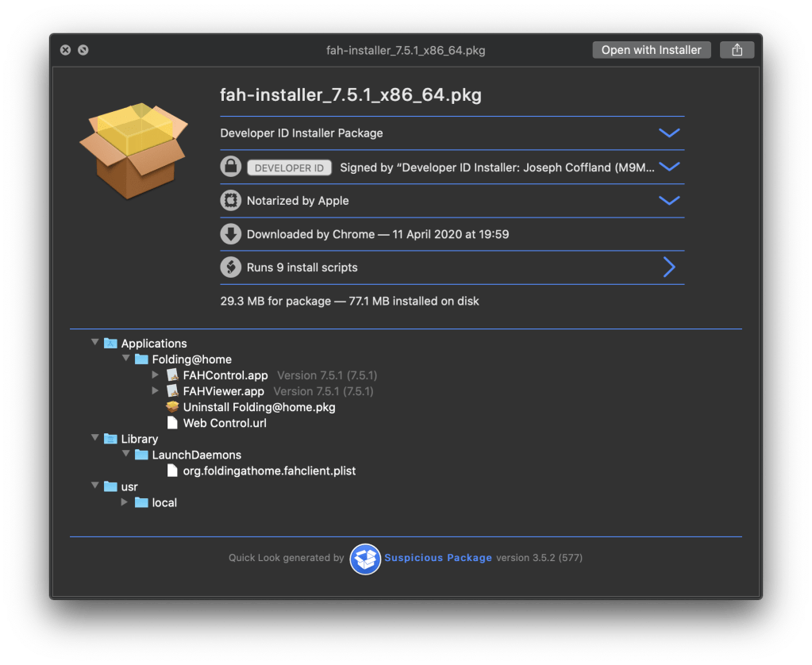Select the FAHControl.app entry
Viewport: 812px width, 665px height.
[225, 375]
